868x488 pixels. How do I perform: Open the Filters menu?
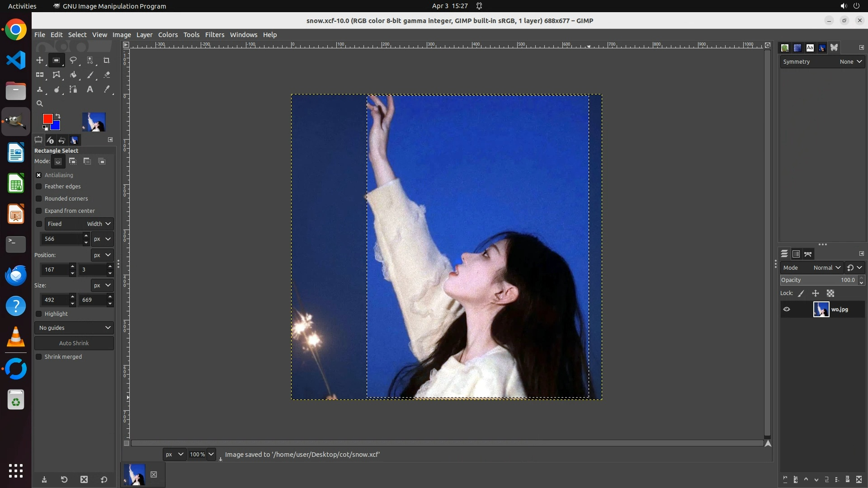pyautogui.click(x=214, y=35)
